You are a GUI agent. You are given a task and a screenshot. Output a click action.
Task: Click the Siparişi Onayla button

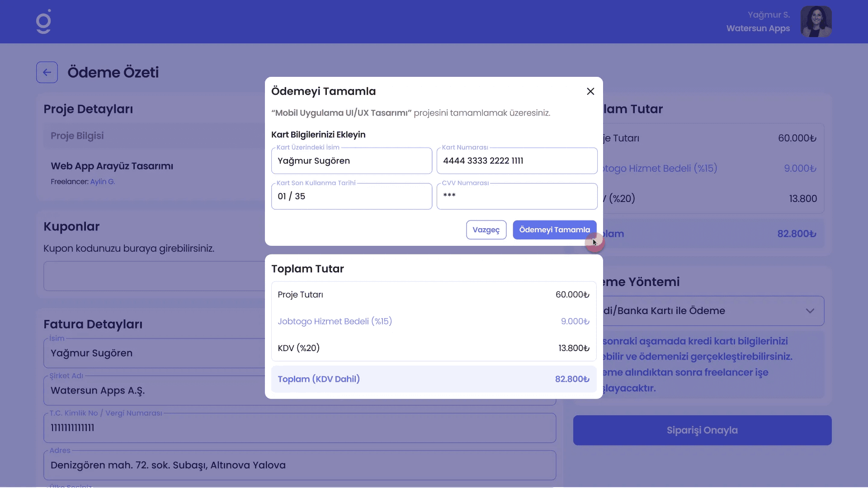pyautogui.click(x=702, y=430)
